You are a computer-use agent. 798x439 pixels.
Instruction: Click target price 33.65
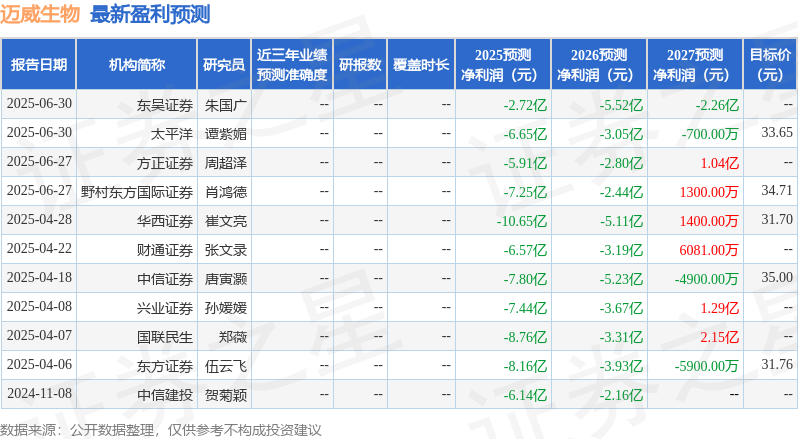click(x=777, y=133)
